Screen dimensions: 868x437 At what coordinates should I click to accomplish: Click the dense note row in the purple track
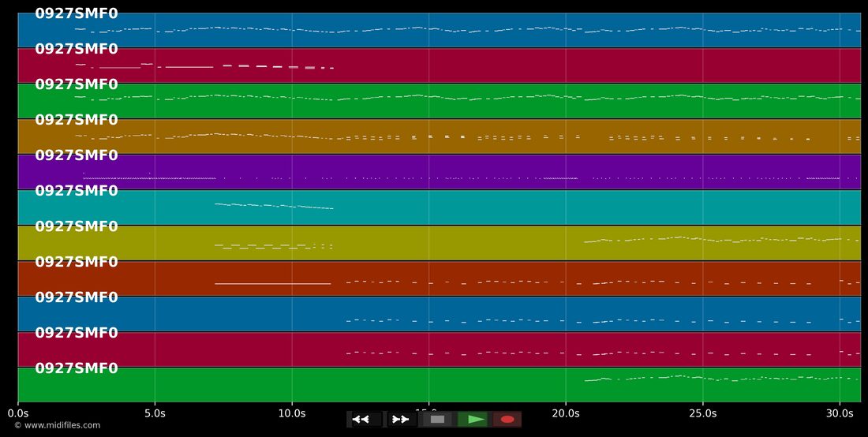(x=149, y=178)
